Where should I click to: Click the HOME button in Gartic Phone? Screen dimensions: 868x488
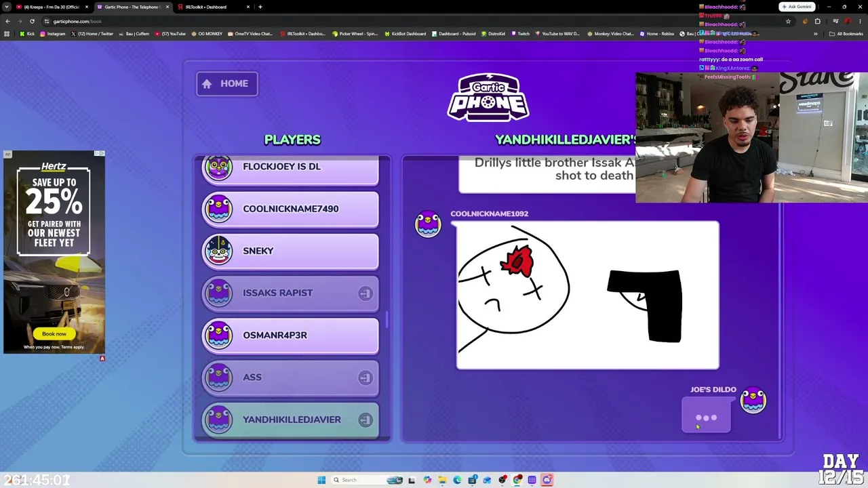pyautogui.click(x=227, y=83)
